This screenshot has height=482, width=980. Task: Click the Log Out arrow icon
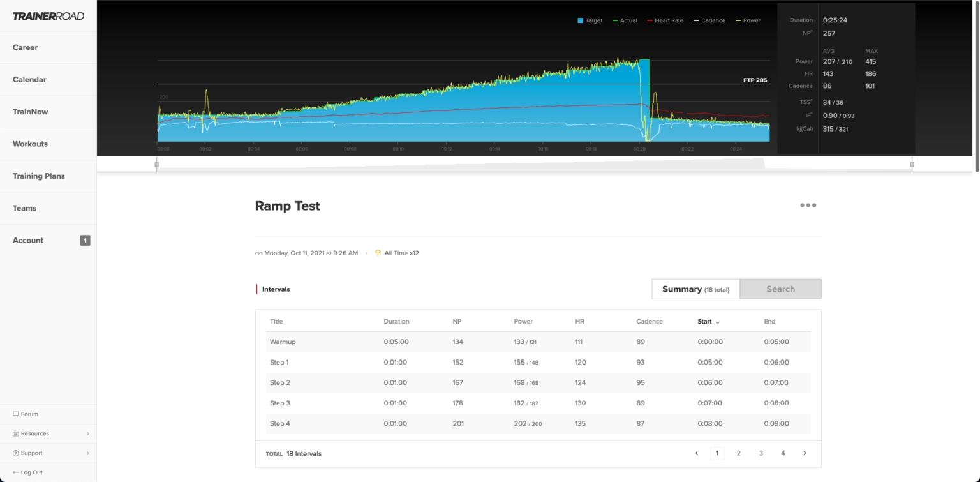(x=16, y=472)
